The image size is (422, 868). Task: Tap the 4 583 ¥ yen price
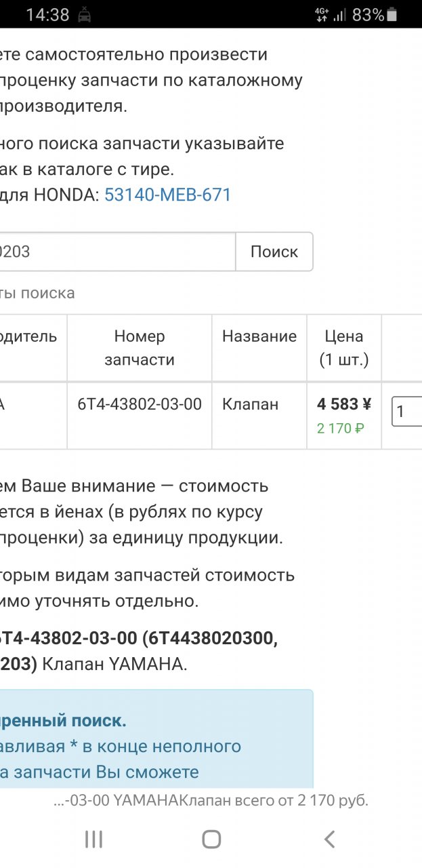344,404
